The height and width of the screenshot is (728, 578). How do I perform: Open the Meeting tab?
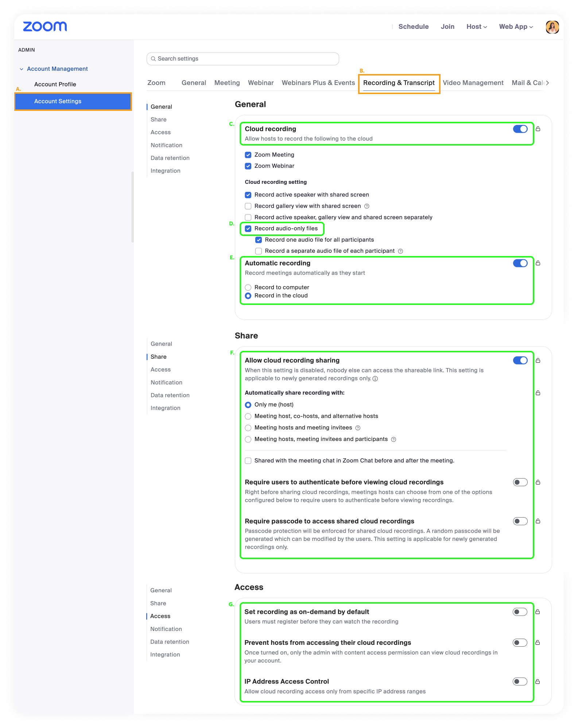click(x=227, y=83)
